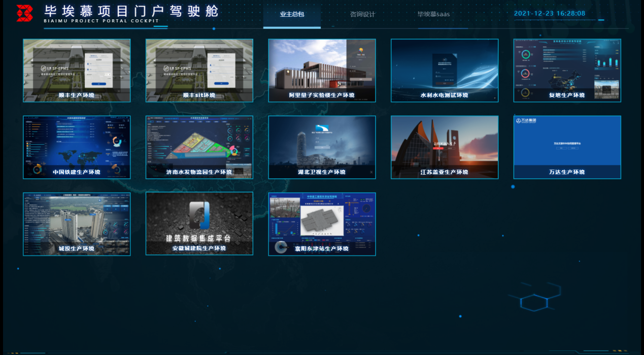
Task: Switch to the 咨询设计 tab
Action: 362,14
